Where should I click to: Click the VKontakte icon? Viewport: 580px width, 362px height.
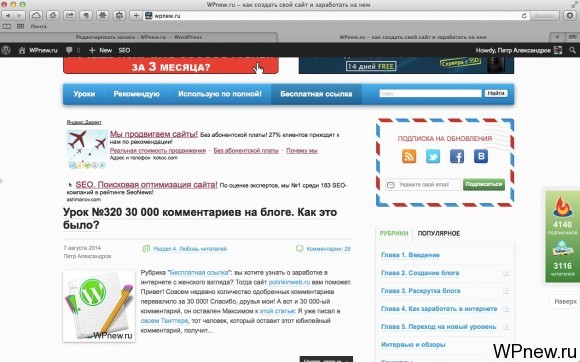coord(481,156)
